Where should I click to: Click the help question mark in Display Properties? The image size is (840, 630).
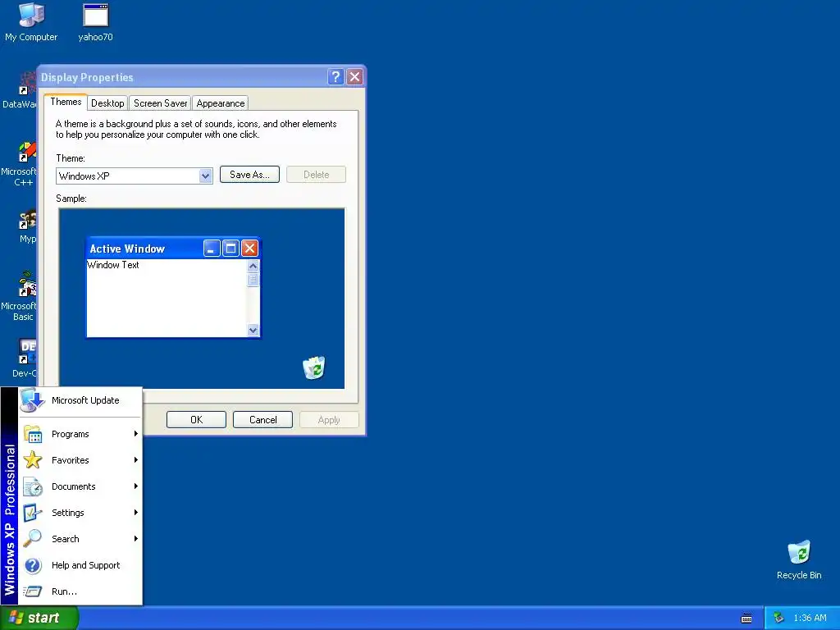click(336, 76)
